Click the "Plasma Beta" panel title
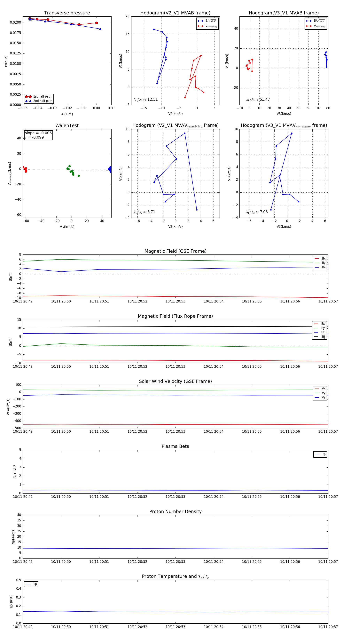 click(175, 446)
